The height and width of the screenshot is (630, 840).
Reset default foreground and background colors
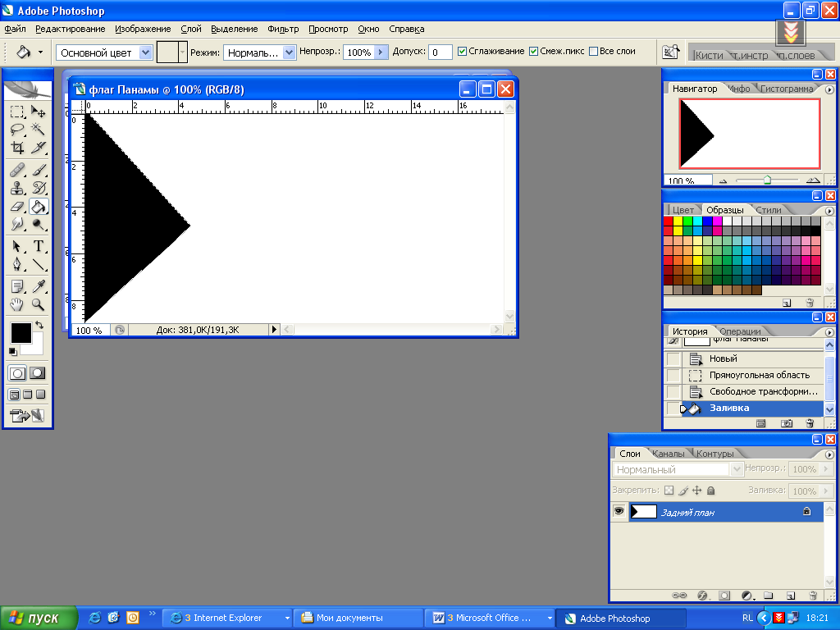pyautogui.click(x=13, y=352)
